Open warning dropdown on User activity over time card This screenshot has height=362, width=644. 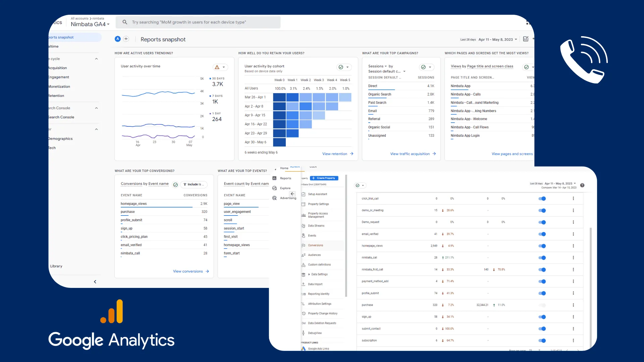[220, 67]
